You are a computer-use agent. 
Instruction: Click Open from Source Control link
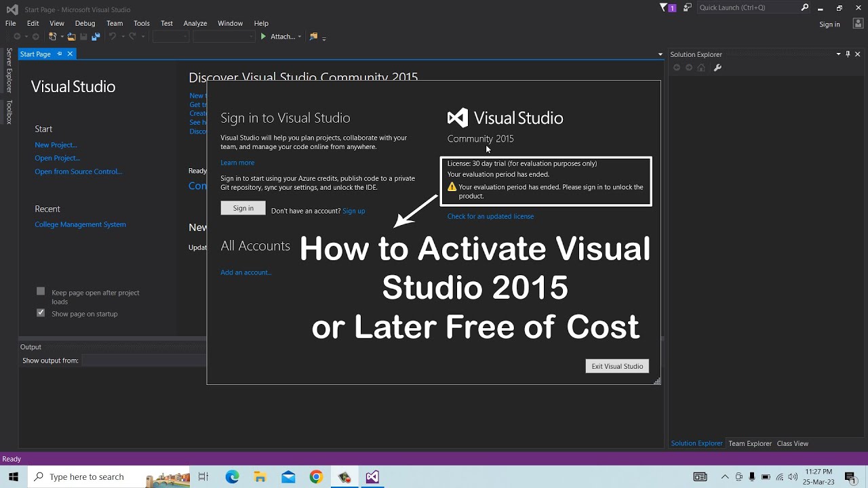tap(79, 171)
